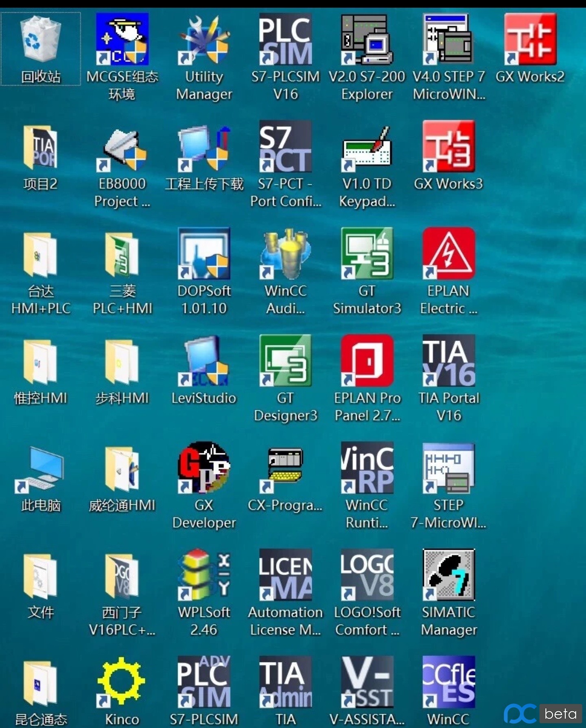The width and height of the screenshot is (586, 728).
Task: Open the 文件 folder
Action: pyautogui.click(x=40, y=576)
